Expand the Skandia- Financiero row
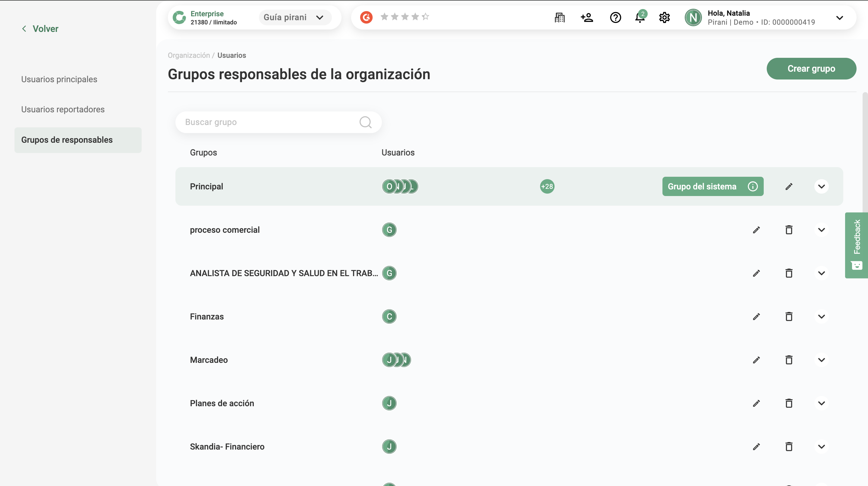 (822, 447)
